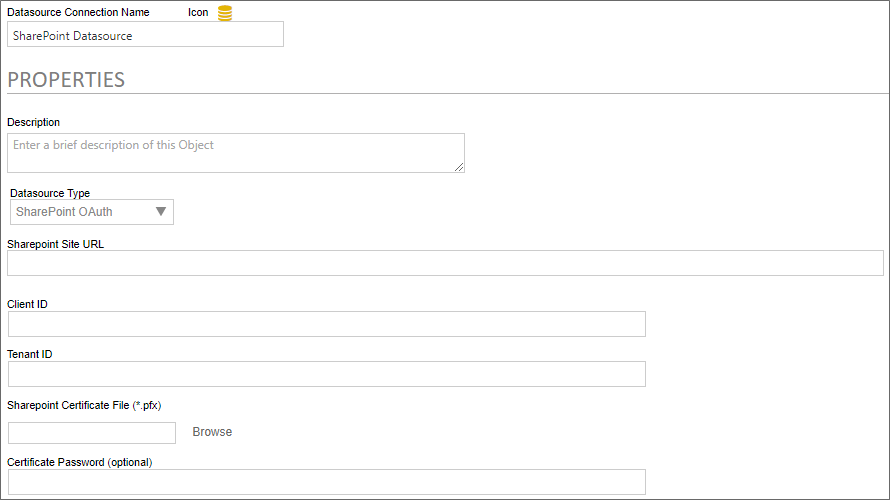890x500 pixels.
Task: Click the Sharepoint Certificate File textbox
Action: [92, 433]
